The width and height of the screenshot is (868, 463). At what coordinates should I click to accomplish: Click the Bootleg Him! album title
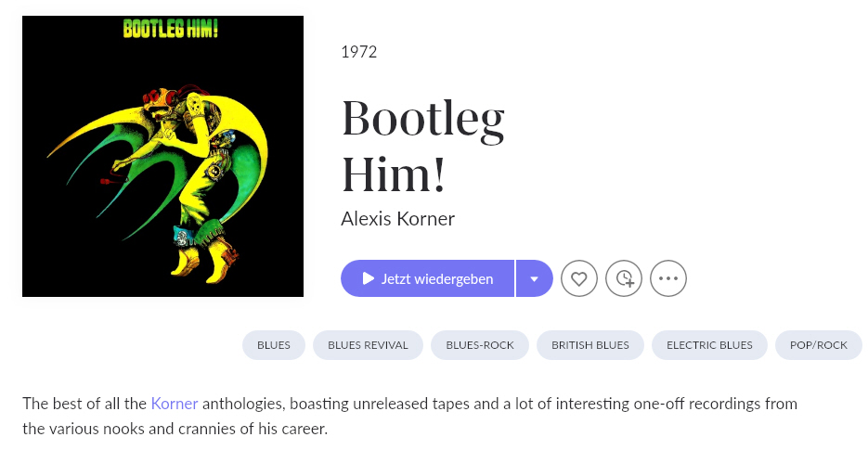(422, 144)
